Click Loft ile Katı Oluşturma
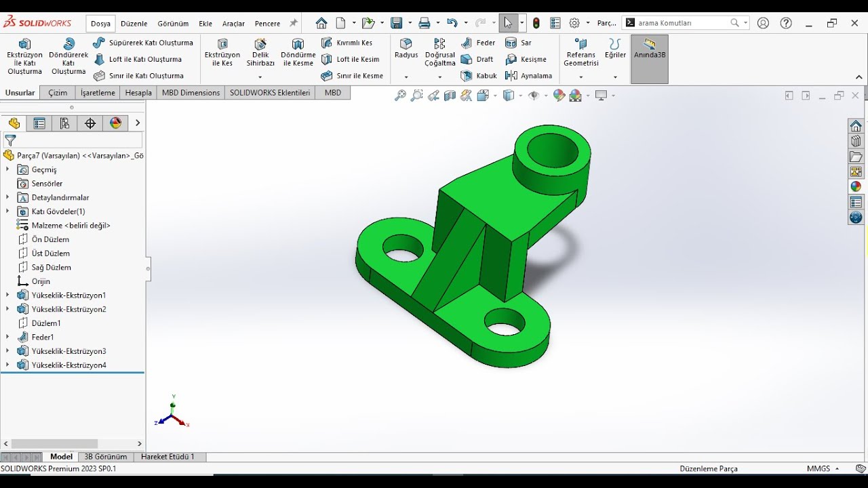 pos(138,59)
